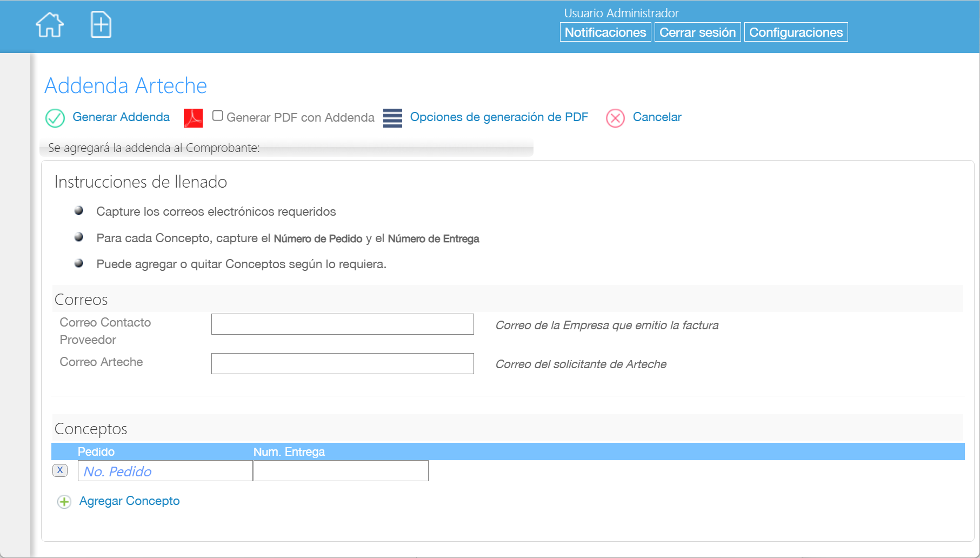The width and height of the screenshot is (980, 558).
Task: Click the Generar Addenda link
Action: pos(121,117)
